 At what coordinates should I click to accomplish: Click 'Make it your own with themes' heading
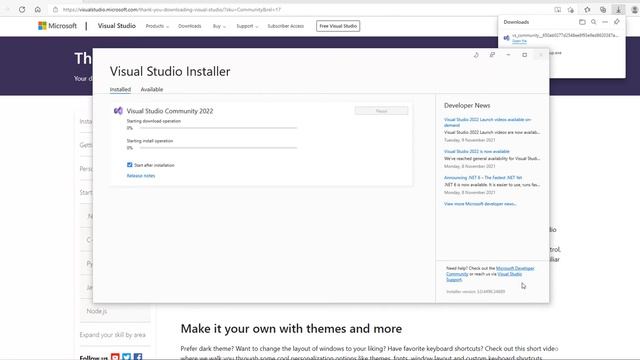pyautogui.click(x=291, y=329)
